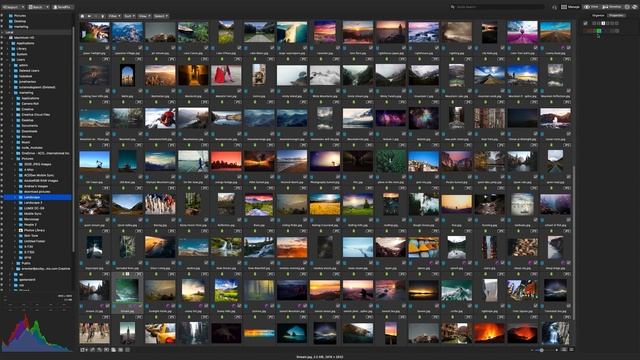
Task: Switch to the Properties tab
Action: [x=616, y=16]
